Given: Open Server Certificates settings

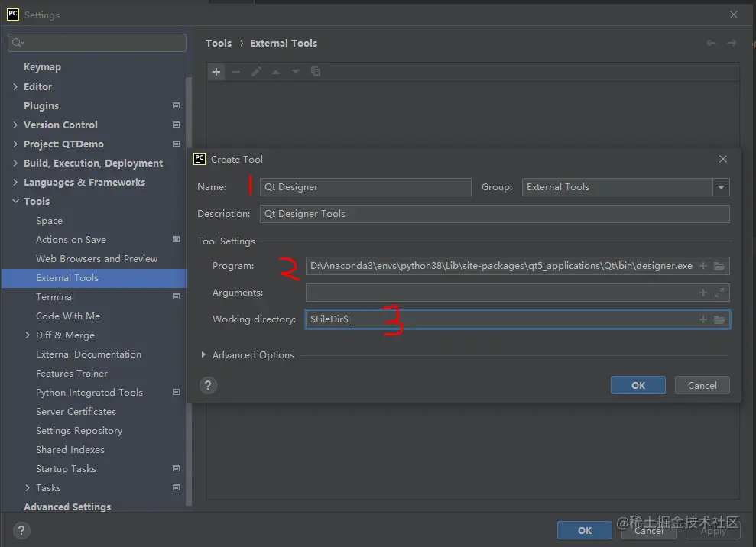Looking at the screenshot, I should tap(76, 412).
